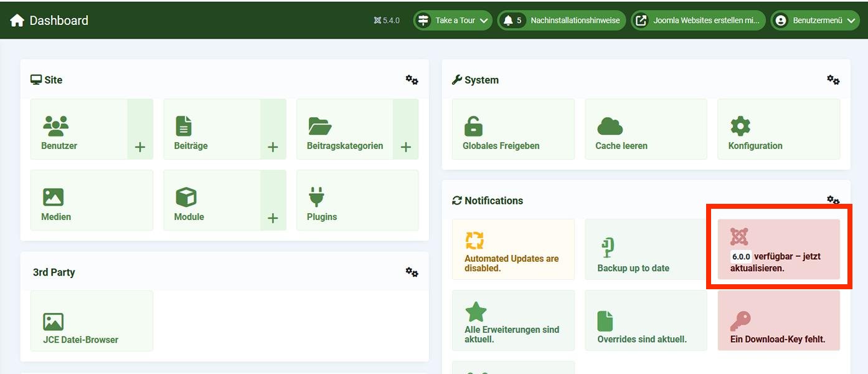Viewport: 868px width, 374px height.
Task: Add new Module via plus icon
Action: [x=273, y=218]
